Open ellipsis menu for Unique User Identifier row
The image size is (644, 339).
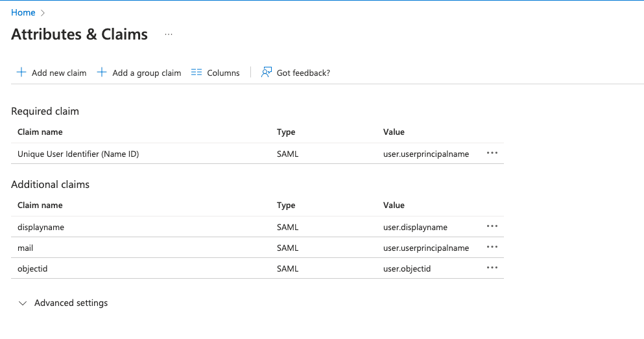492,154
